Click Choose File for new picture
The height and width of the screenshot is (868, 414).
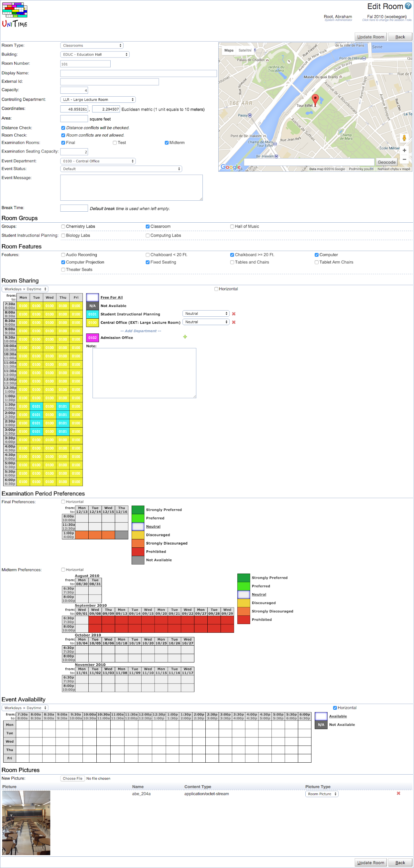coord(72,778)
